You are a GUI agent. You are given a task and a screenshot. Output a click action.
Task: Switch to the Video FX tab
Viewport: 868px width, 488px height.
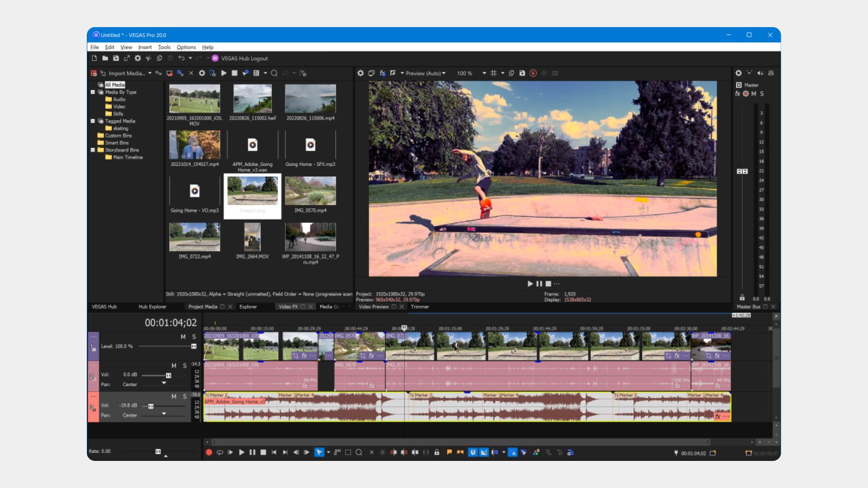coord(288,307)
